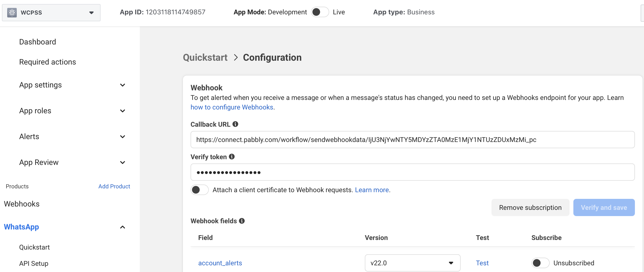The width and height of the screenshot is (644, 272).
Task: Click the Callback URL info icon
Action: tap(235, 124)
